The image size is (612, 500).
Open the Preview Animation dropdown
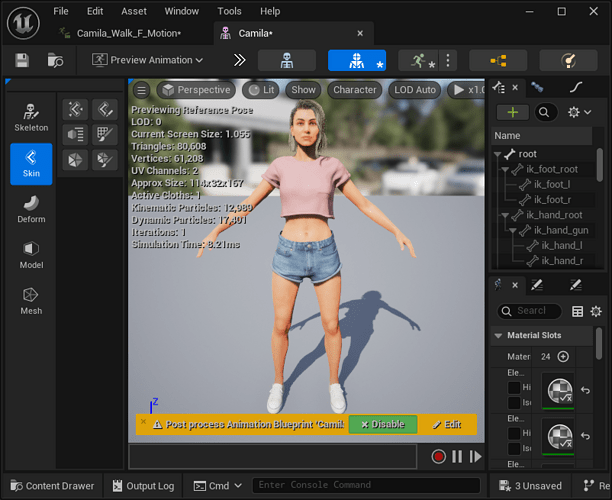point(147,60)
